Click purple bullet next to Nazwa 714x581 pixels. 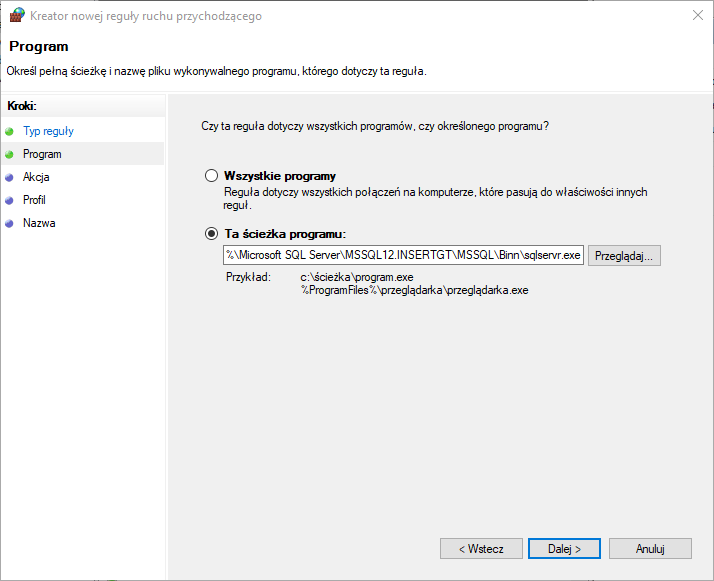pos(9,224)
